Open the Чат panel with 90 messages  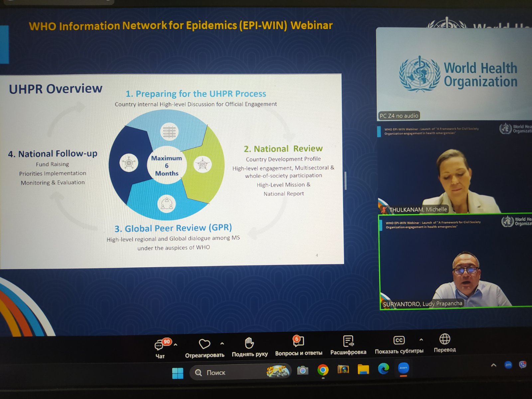click(160, 346)
